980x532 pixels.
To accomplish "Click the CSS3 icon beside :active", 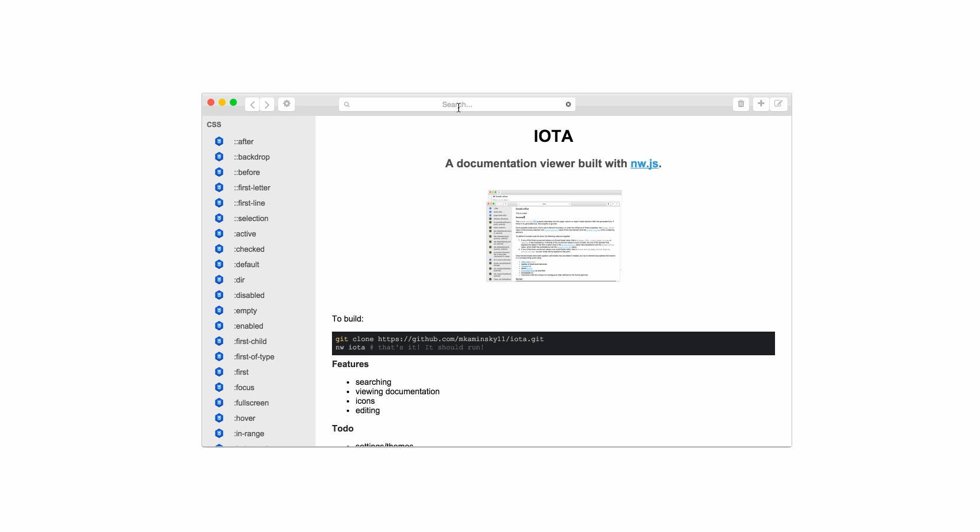I will click(219, 233).
